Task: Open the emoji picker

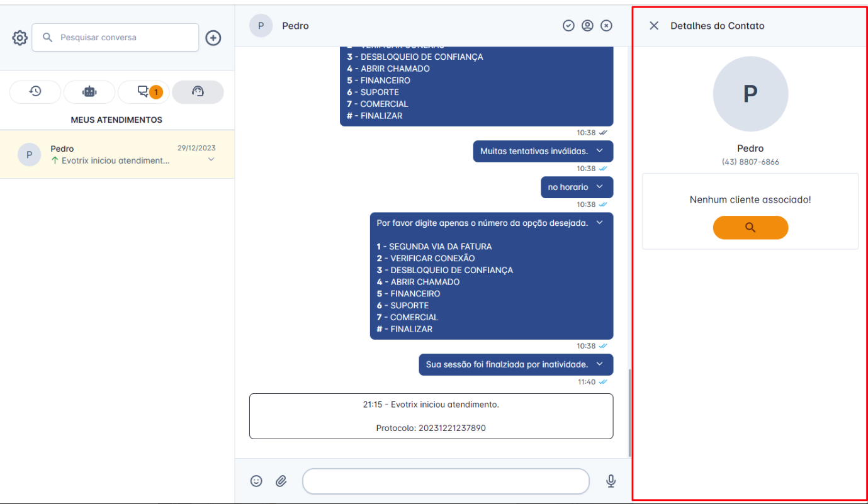Action: (x=256, y=481)
